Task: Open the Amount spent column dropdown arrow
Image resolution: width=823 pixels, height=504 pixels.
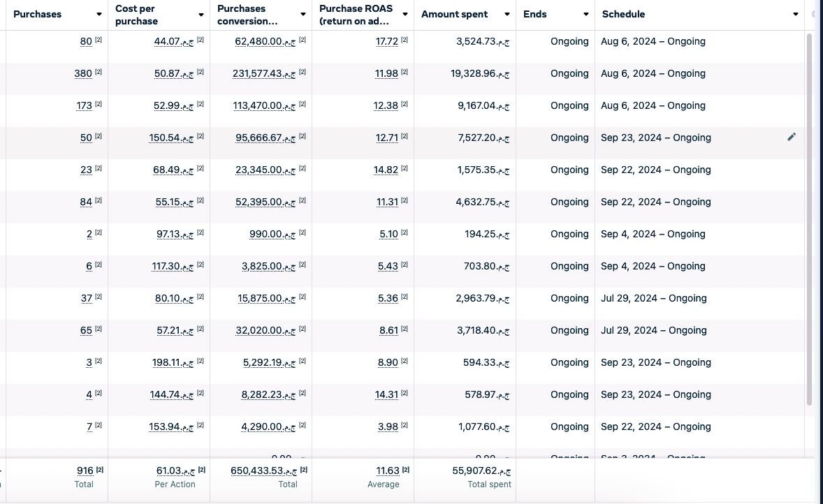Action: click(x=505, y=15)
